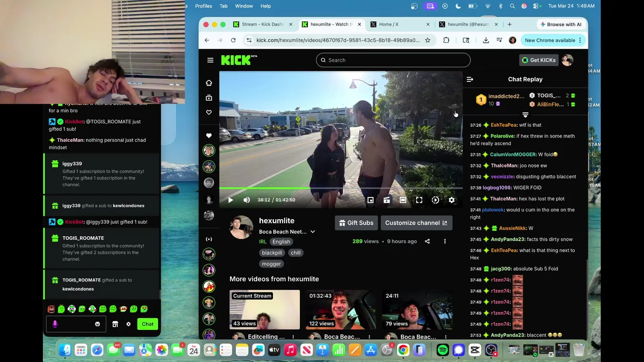The width and height of the screenshot is (644, 362).
Task: Open Finder from the Dock
Action: tap(65, 350)
